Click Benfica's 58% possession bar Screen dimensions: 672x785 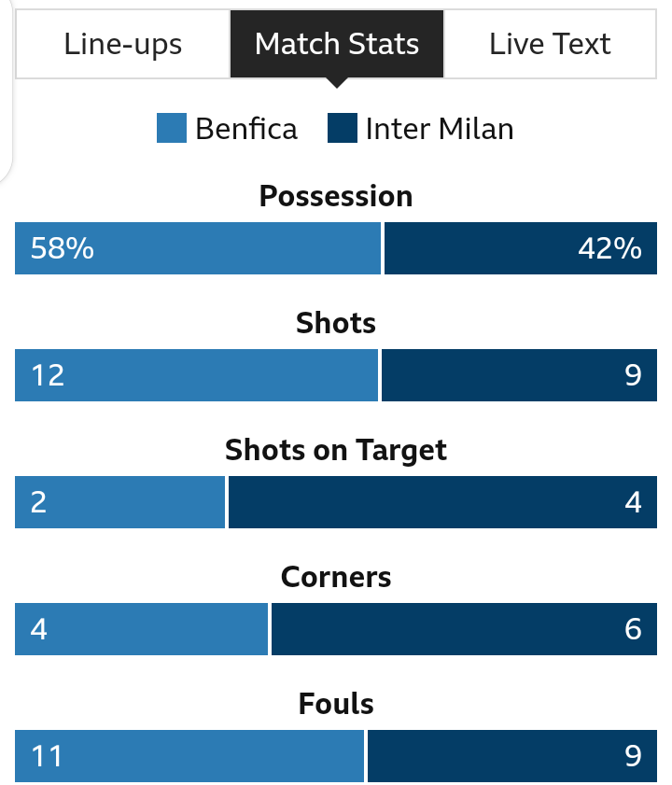pos(198,248)
